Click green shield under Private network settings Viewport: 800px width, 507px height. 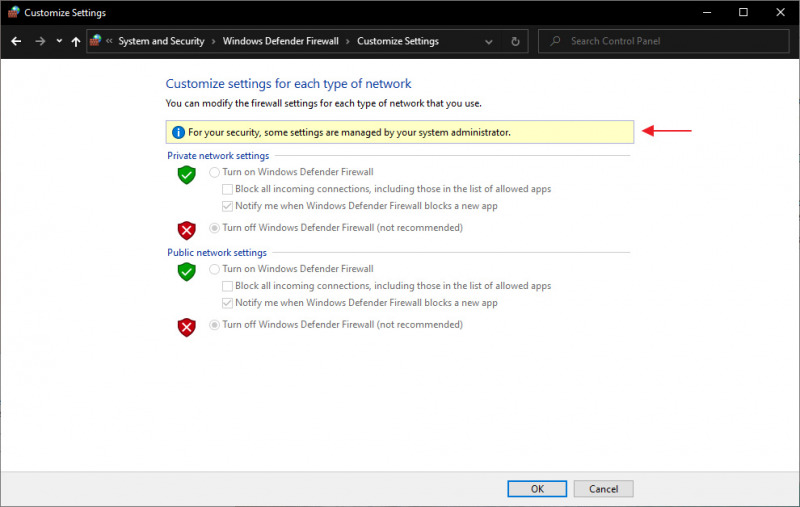(187, 174)
